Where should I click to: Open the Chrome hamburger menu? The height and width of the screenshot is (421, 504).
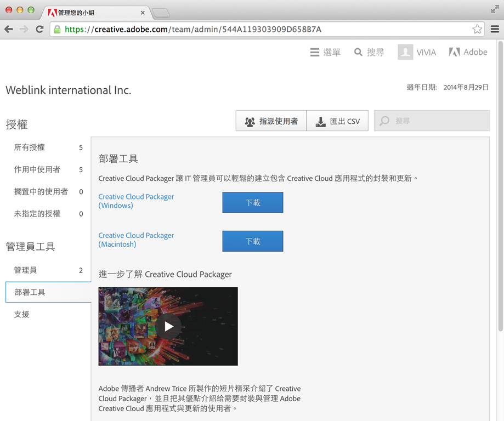pos(495,29)
